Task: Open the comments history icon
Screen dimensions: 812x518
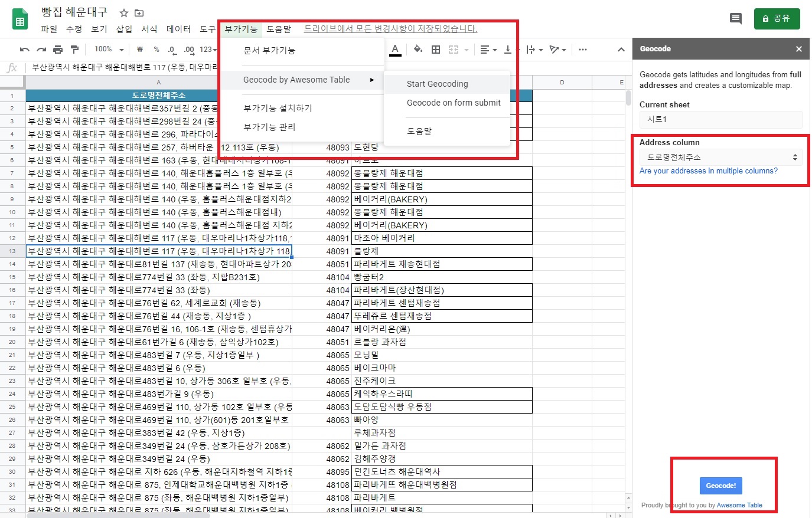Action: tap(736, 19)
